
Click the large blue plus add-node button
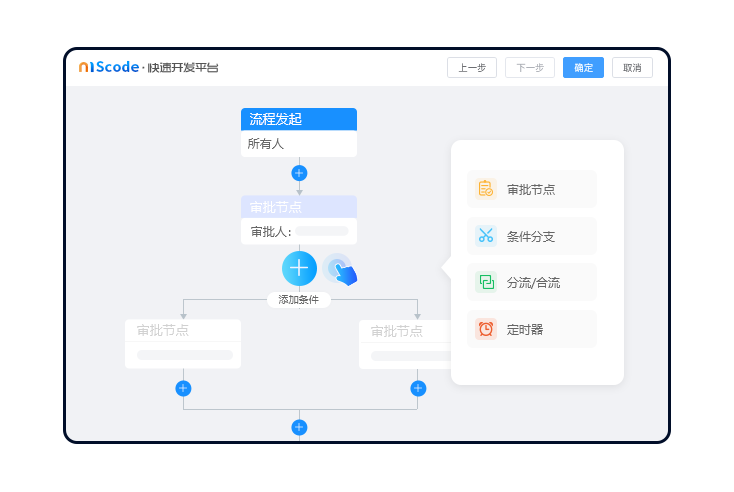[299, 268]
